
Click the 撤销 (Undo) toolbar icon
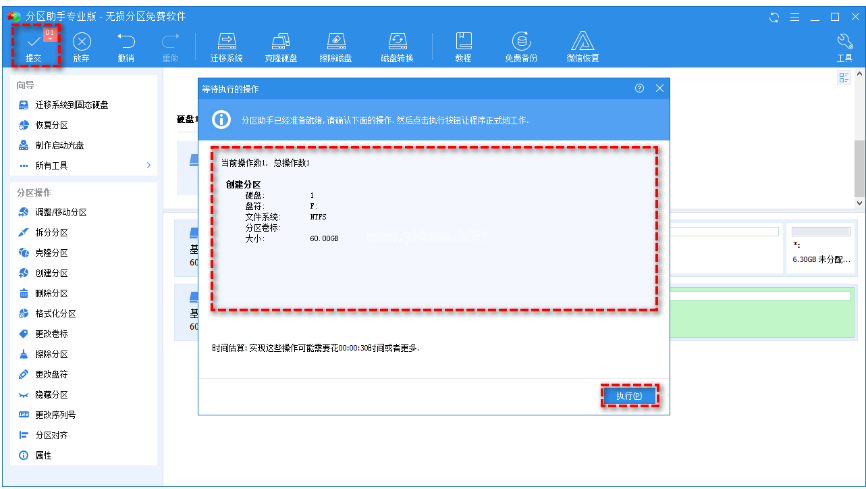click(x=126, y=46)
